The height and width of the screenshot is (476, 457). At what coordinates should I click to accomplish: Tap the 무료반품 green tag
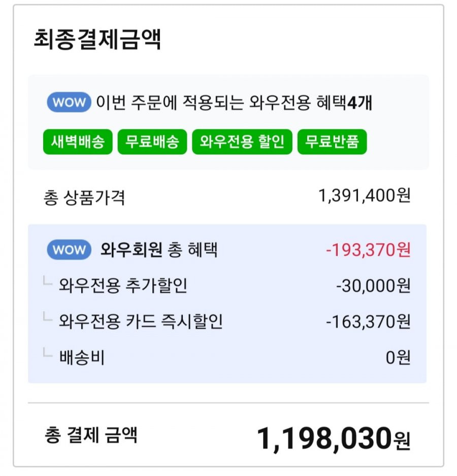(x=332, y=142)
